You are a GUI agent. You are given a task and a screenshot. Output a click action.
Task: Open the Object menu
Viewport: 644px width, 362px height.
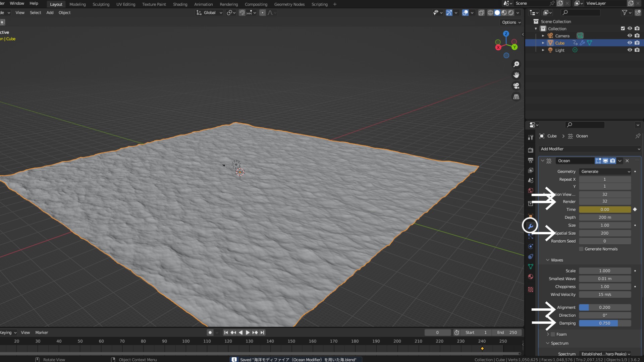coord(64,13)
